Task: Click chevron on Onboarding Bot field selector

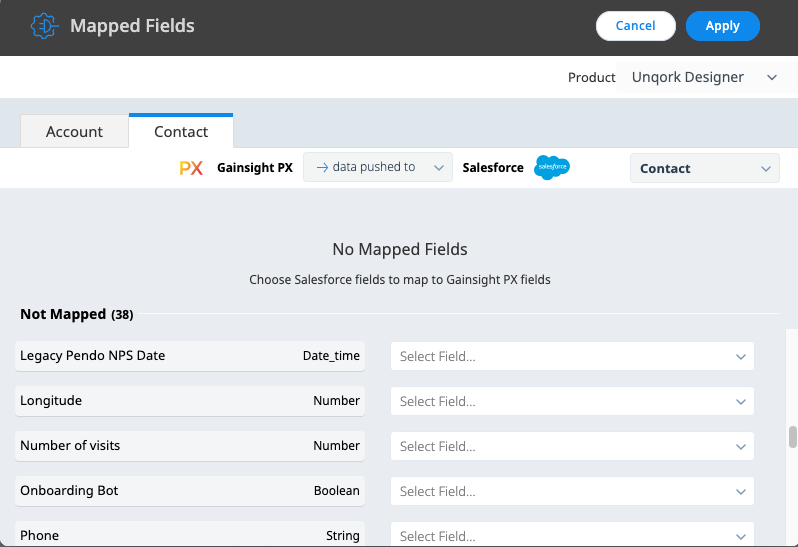Action: (x=740, y=492)
